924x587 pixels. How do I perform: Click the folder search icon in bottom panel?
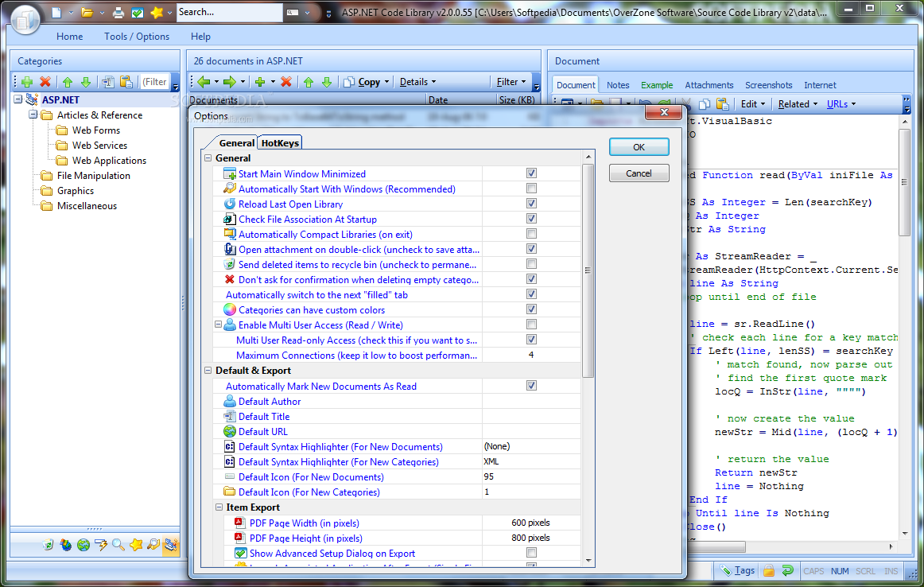point(153,545)
